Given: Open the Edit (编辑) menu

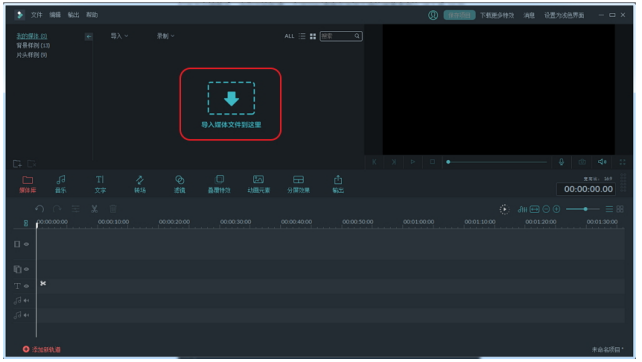Looking at the screenshot, I should (x=55, y=15).
